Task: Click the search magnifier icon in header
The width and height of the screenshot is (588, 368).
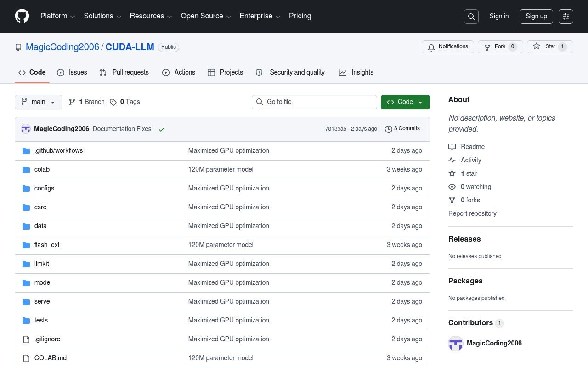Action: pos(471,17)
